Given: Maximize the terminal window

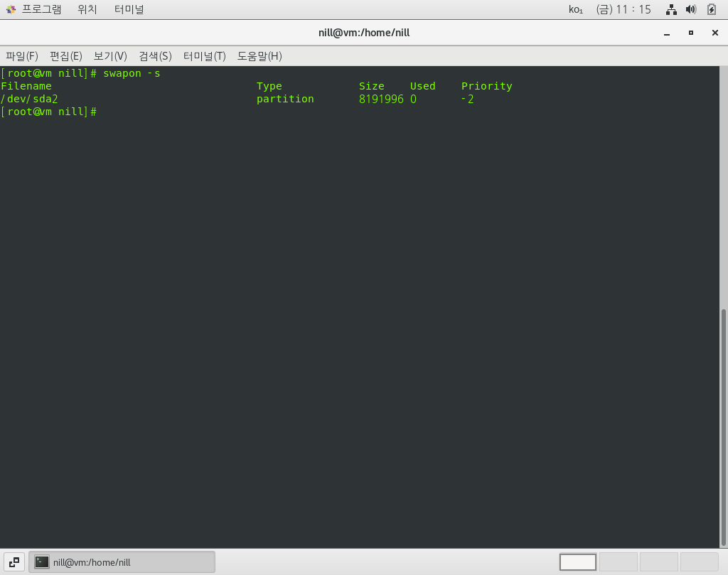Looking at the screenshot, I should (x=691, y=33).
